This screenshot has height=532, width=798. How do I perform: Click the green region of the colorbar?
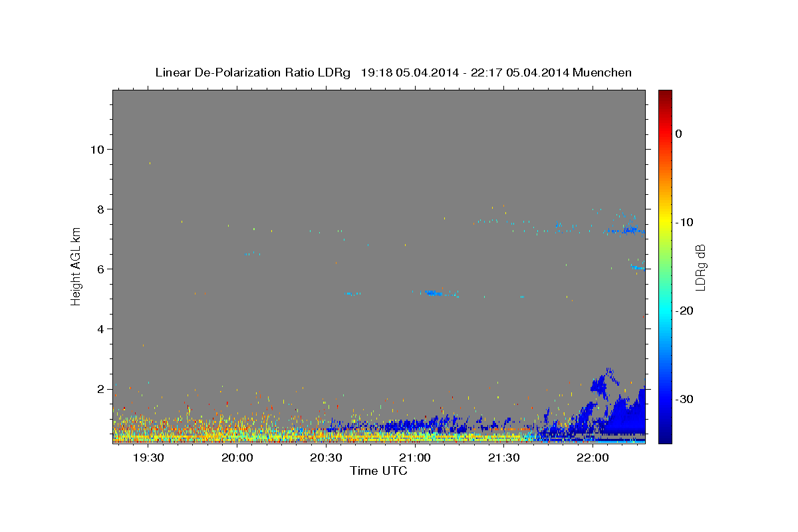tap(665, 266)
